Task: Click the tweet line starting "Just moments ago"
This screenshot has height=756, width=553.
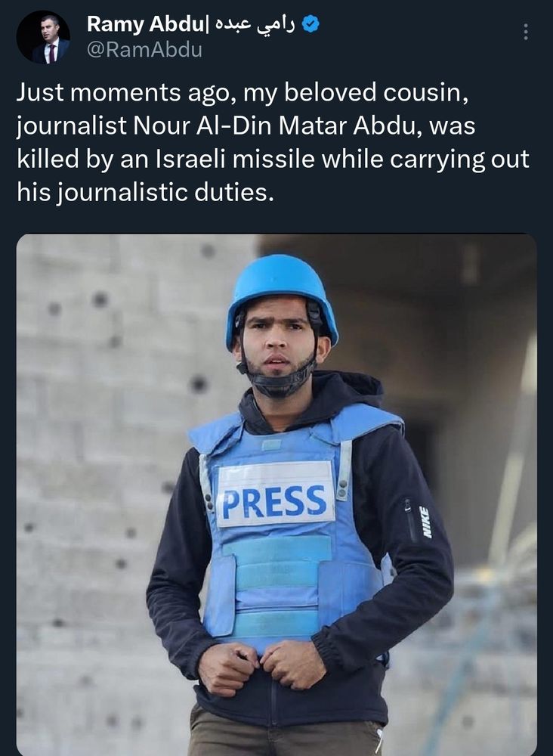Action: point(243,92)
